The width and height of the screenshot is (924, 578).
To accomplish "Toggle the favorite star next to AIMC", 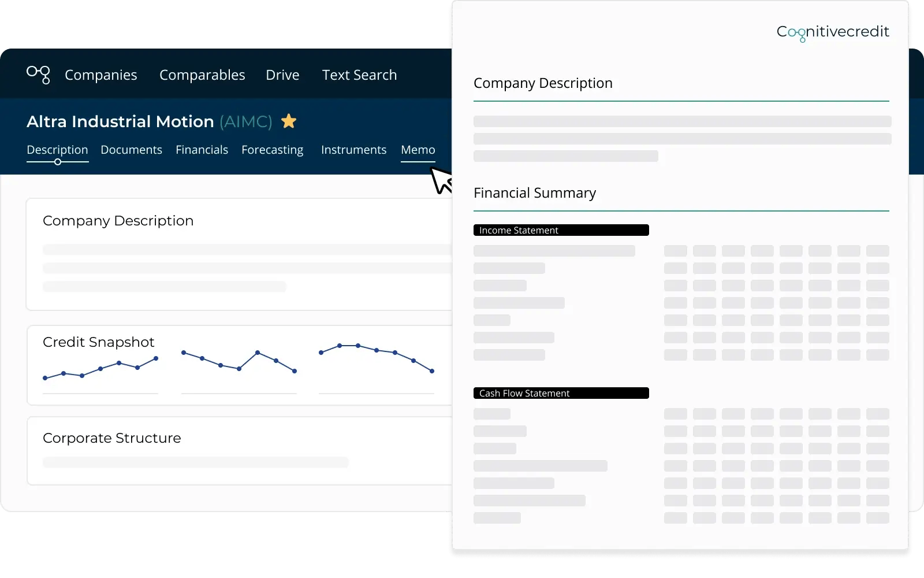I will click(289, 121).
